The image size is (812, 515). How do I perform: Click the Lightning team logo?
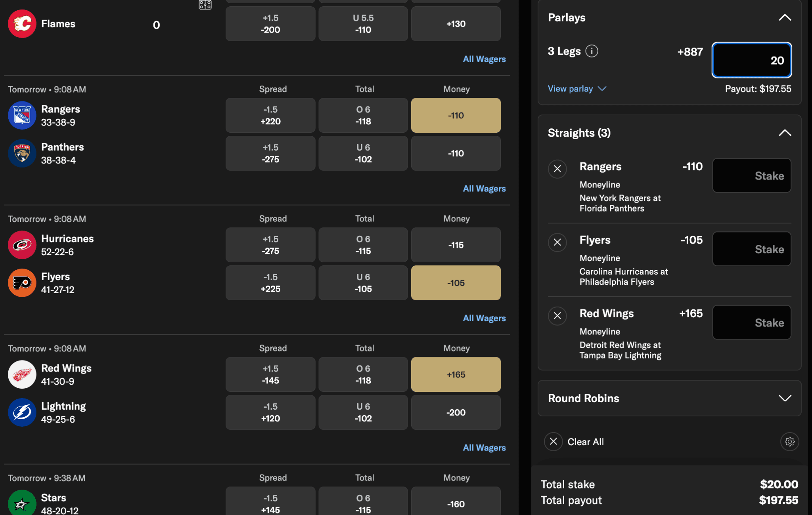[x=22, y=412]
